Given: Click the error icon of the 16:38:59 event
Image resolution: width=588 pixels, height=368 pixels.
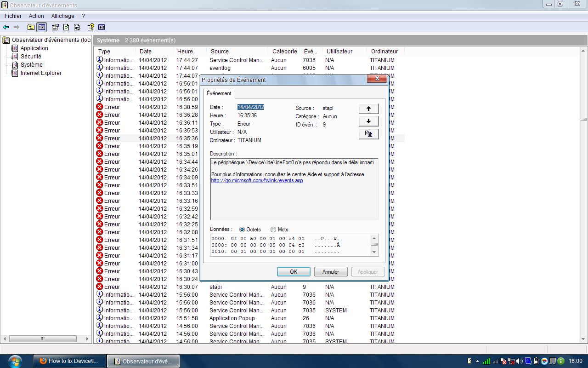Looking at the screenshot, I should 99,107.
